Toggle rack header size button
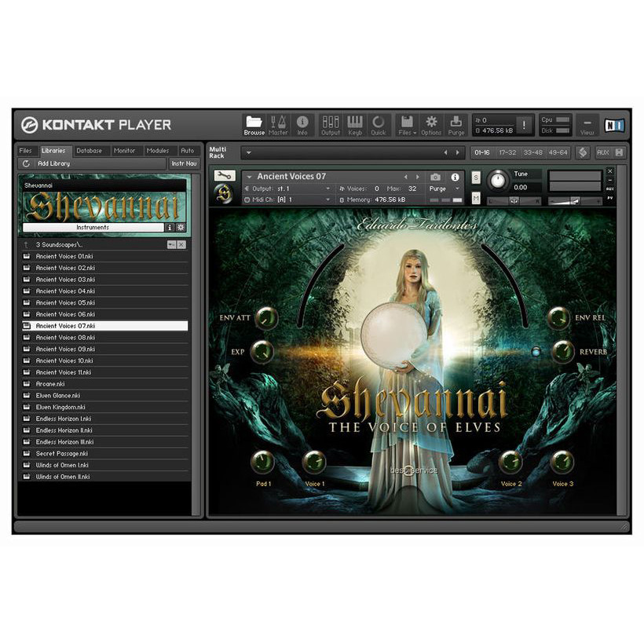Screen dimensions: 644x644 619,152
